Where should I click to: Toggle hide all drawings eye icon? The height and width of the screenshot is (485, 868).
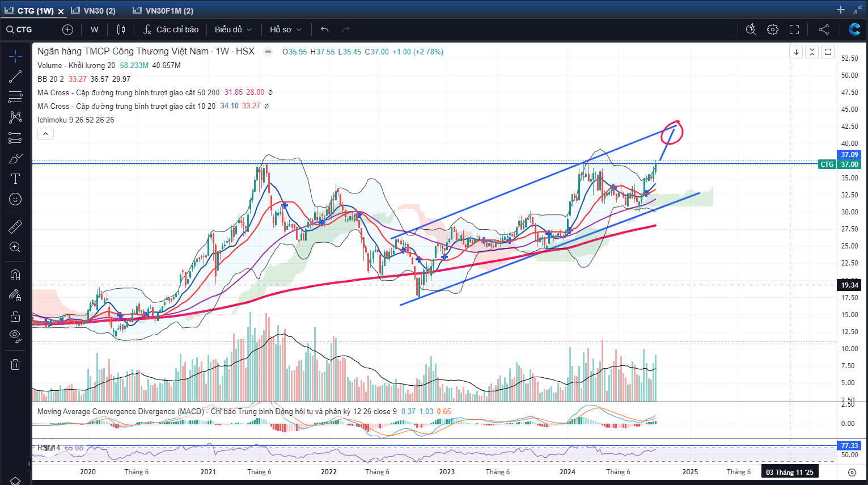[x=15, y=336]
